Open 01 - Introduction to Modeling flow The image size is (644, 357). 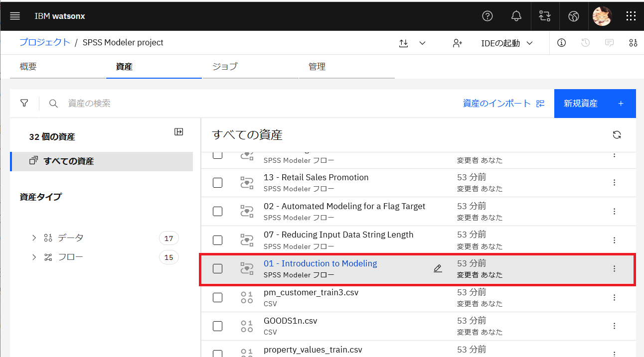(321, 263)
